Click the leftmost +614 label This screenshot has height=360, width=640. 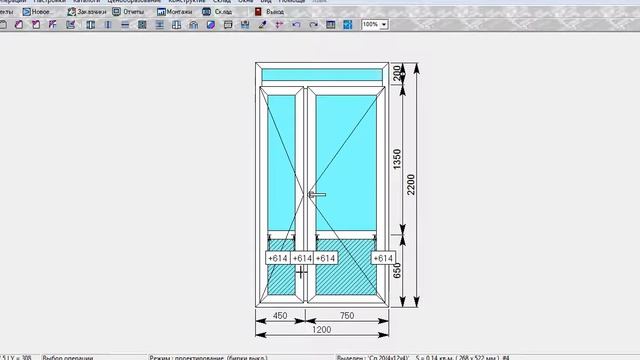tap(278, 258)
